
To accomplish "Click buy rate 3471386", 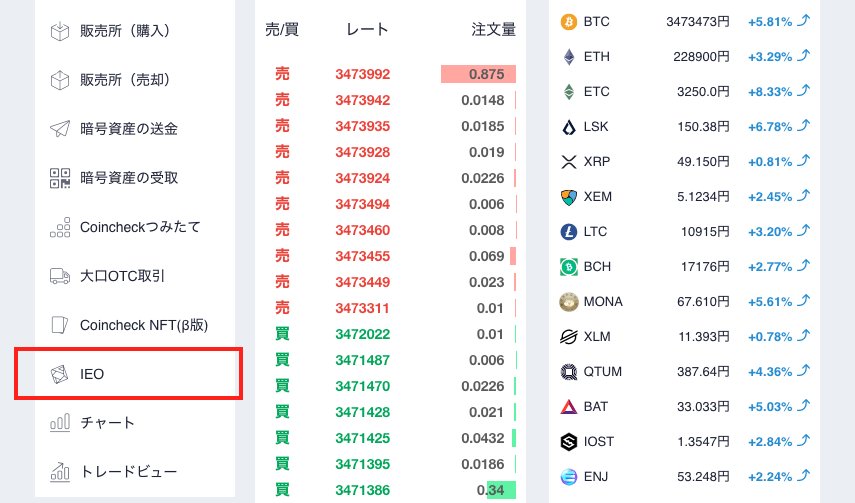I will (363, 490).
